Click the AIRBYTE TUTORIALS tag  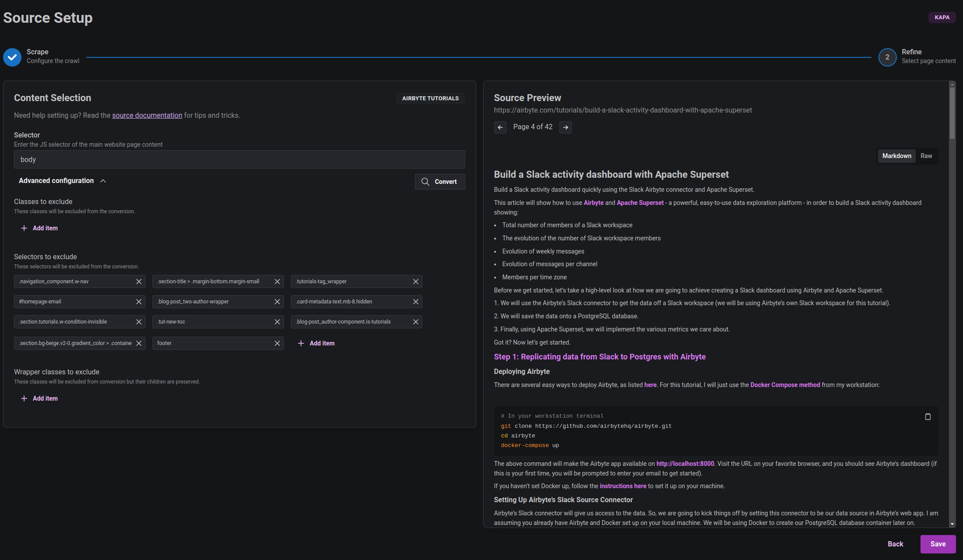[x=431, y=99]
